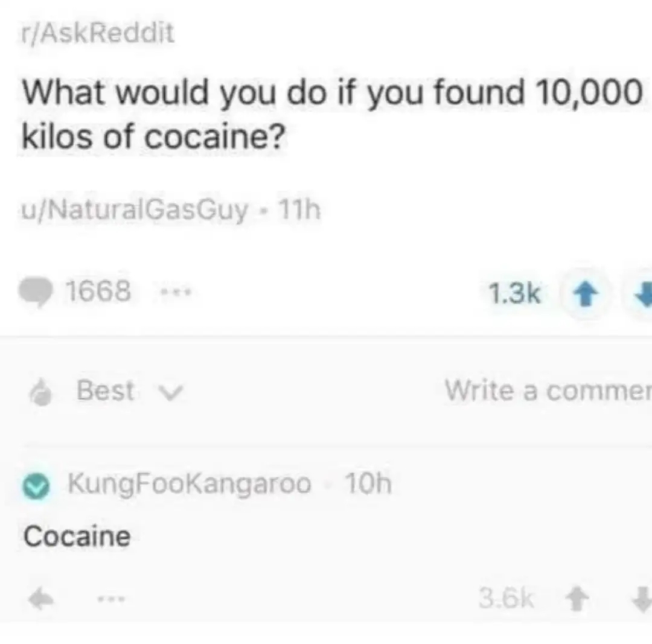Click the 3.6k comment score

click(506, 598)
